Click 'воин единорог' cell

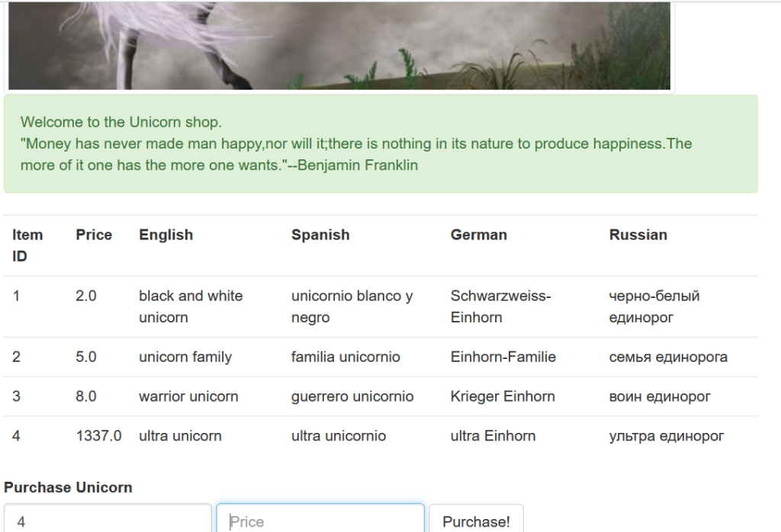[660, 396]
